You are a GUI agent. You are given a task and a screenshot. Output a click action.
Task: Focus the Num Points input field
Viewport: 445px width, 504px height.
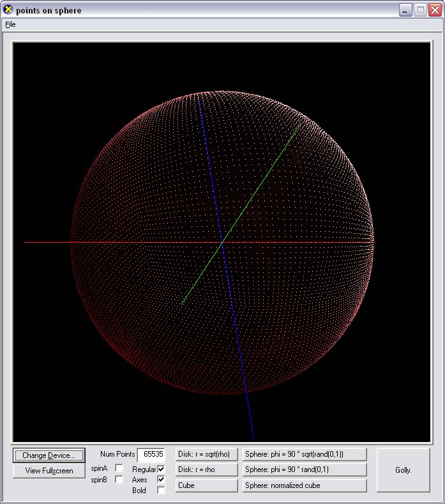[x=151, y=454]
